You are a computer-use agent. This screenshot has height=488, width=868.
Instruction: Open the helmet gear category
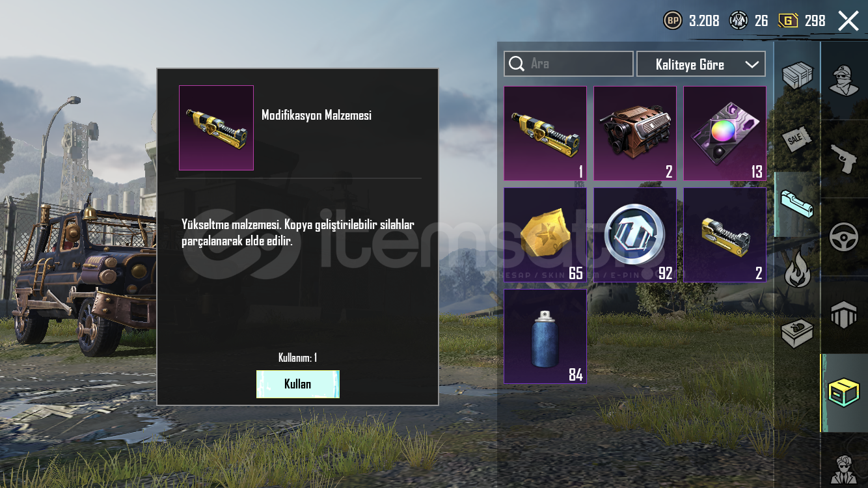coord(844,315)
